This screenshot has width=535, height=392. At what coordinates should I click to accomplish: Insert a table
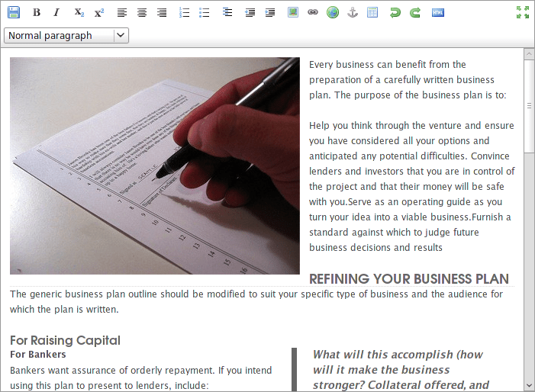click(x=372, y=13)
